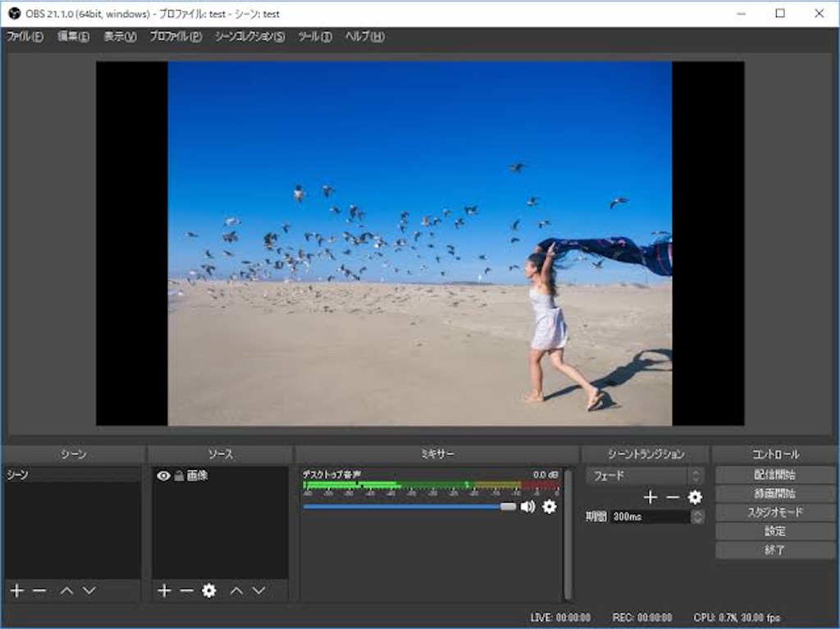Remove the selected source with minus icon
Screen dimensions: 840x629
(186, 590)
